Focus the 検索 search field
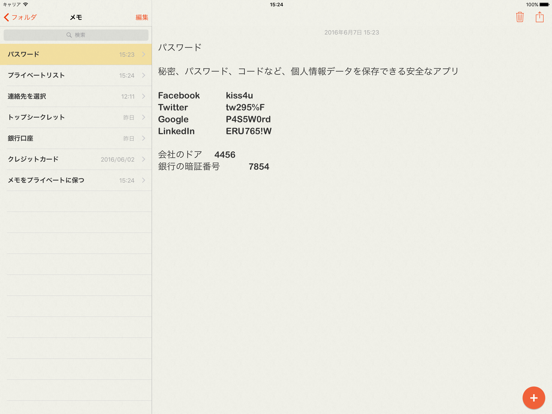 76,35
